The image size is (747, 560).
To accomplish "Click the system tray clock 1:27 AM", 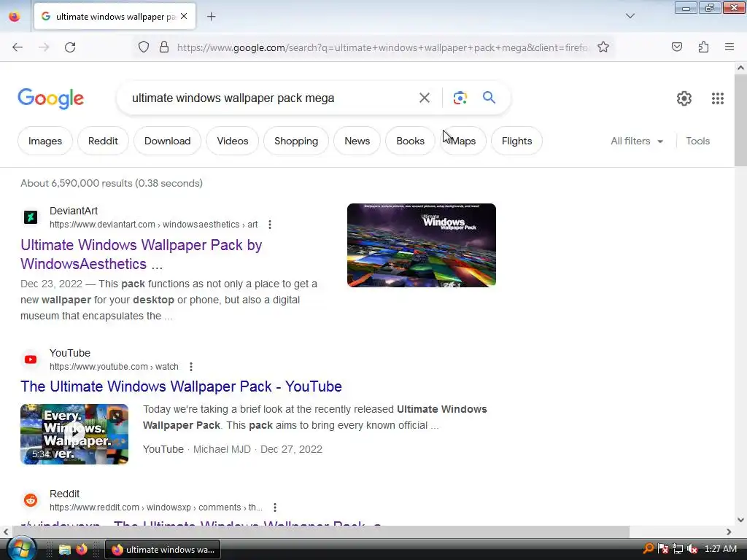I will (x=720, y=549).
